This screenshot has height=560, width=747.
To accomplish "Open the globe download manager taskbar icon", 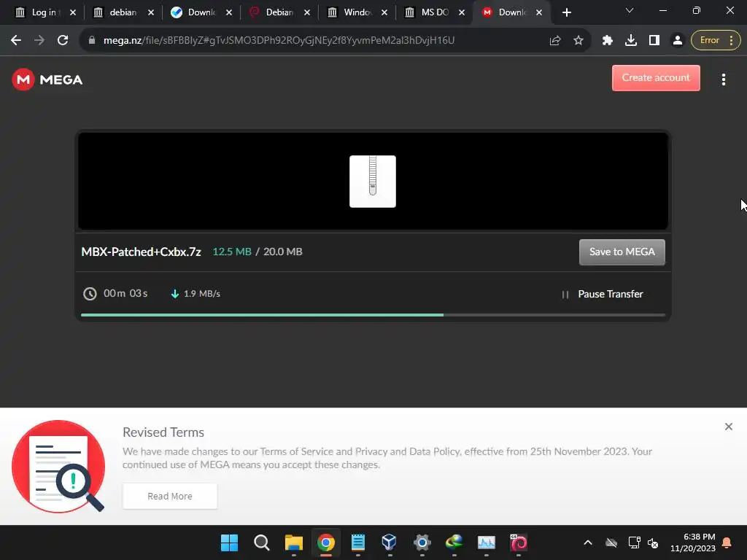I will click(x=454, y=542).
